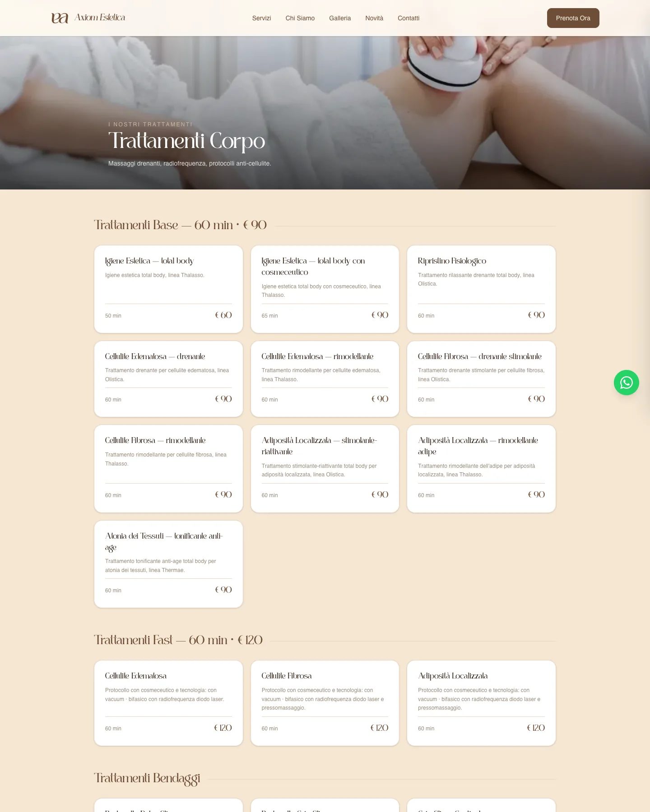Screen dimensions: 650x812
Task: Open the Contatti nav link
Action: 409,18
